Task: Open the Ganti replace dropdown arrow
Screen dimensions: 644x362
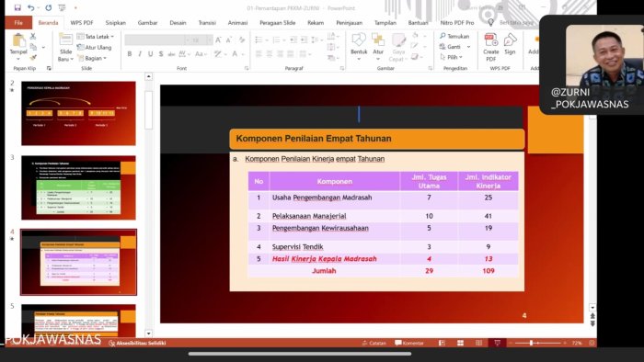Action: [468, 47]
